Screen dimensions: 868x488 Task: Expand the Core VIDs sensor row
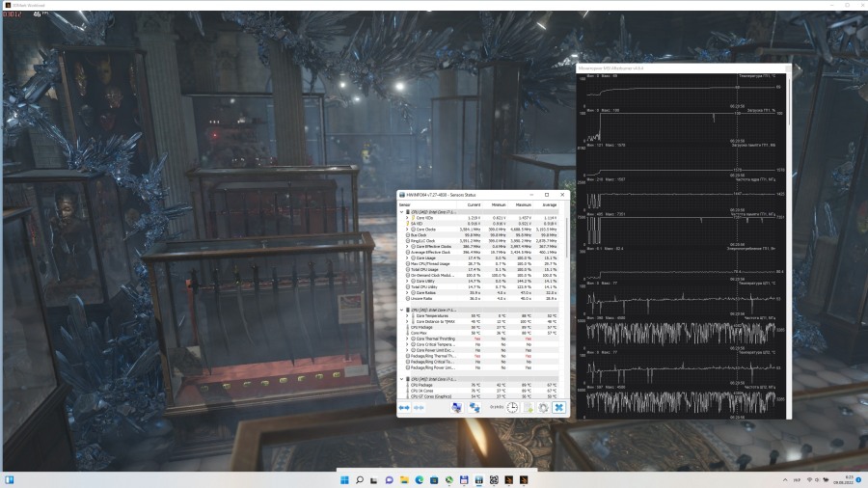[407, 218]
